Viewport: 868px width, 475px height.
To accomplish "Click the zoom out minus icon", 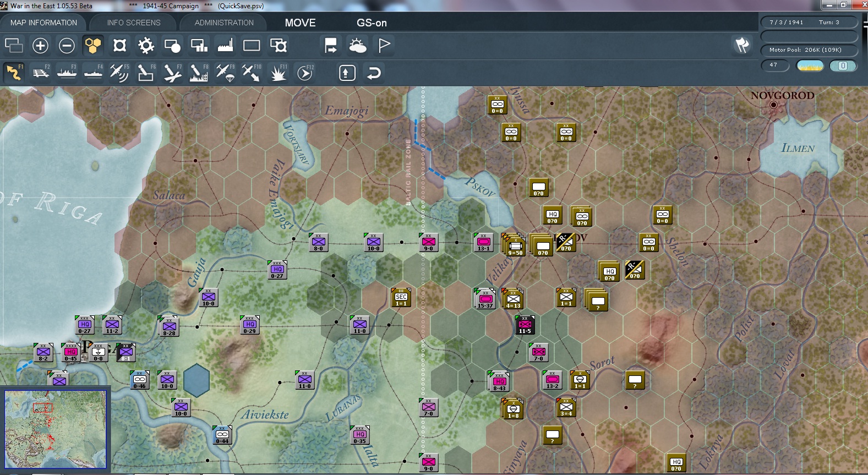I will point(67,46).
